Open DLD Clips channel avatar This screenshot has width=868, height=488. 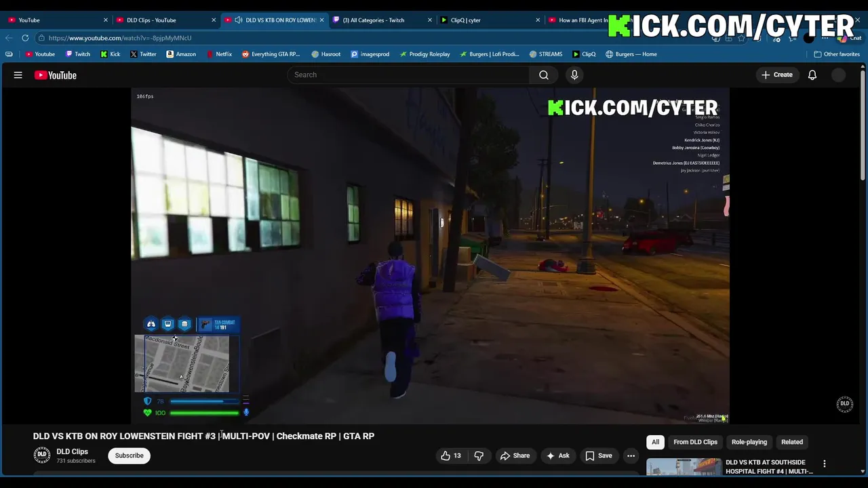point(42,455)
